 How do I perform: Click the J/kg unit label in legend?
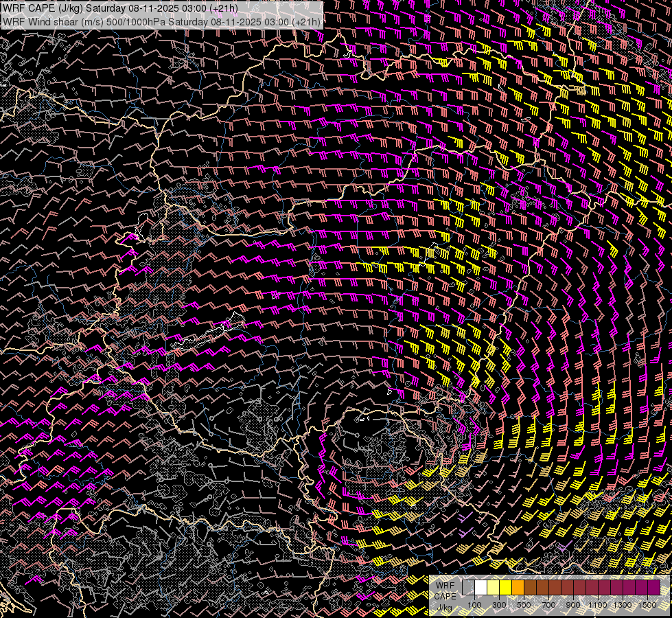tap(445, 607)
